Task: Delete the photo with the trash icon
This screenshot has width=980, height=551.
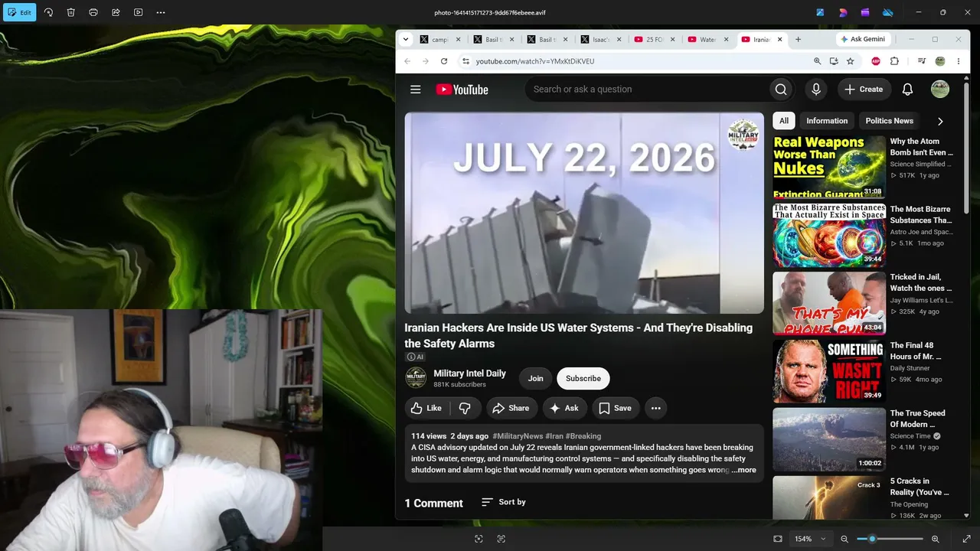Action: pyautogui.click(x=70, y=12)
